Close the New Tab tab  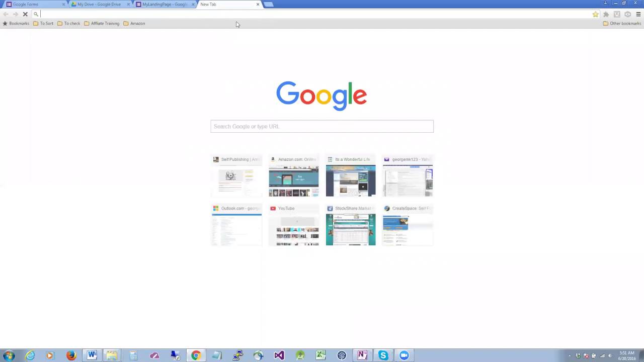pos(258,4)
